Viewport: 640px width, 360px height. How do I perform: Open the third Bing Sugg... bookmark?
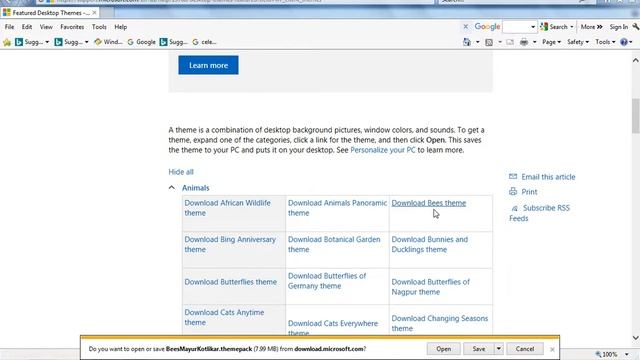tap(173, 42)
